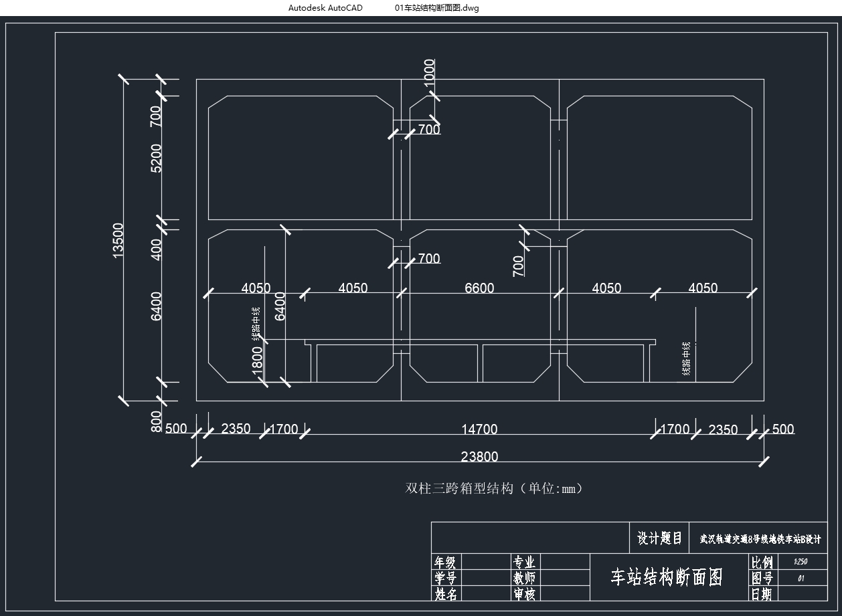
Task: Click the 图号 value 01
Action: (x=801, y=578)
